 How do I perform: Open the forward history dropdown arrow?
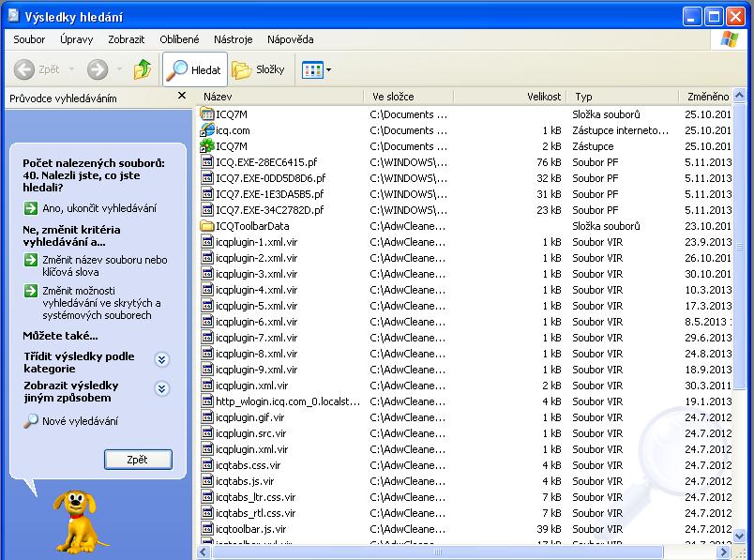[119, 69]
